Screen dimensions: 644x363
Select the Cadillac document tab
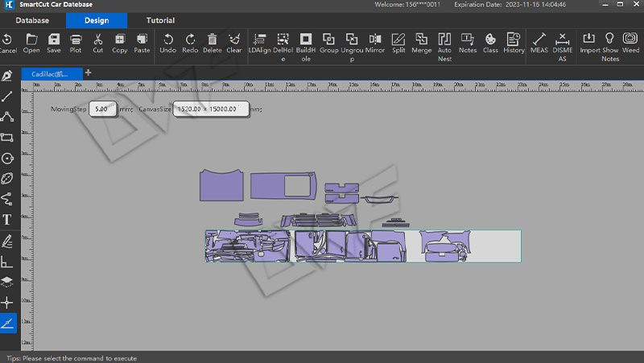[50, 73]
